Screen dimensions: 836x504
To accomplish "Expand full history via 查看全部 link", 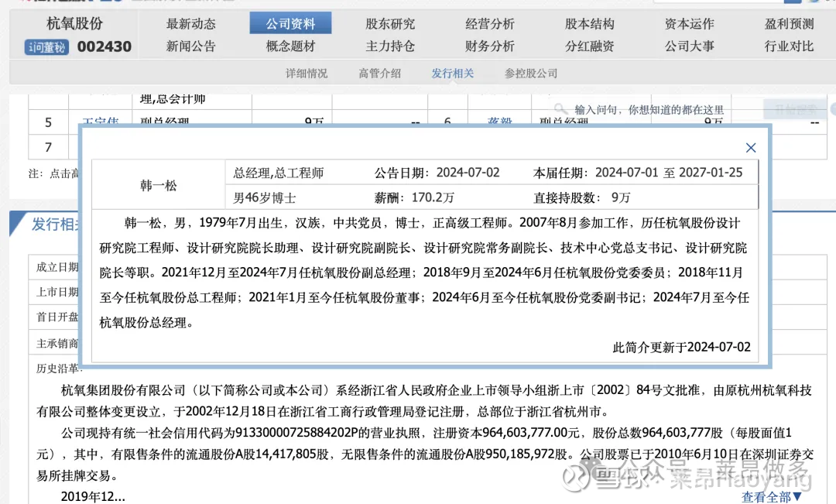I will [772, 497].
